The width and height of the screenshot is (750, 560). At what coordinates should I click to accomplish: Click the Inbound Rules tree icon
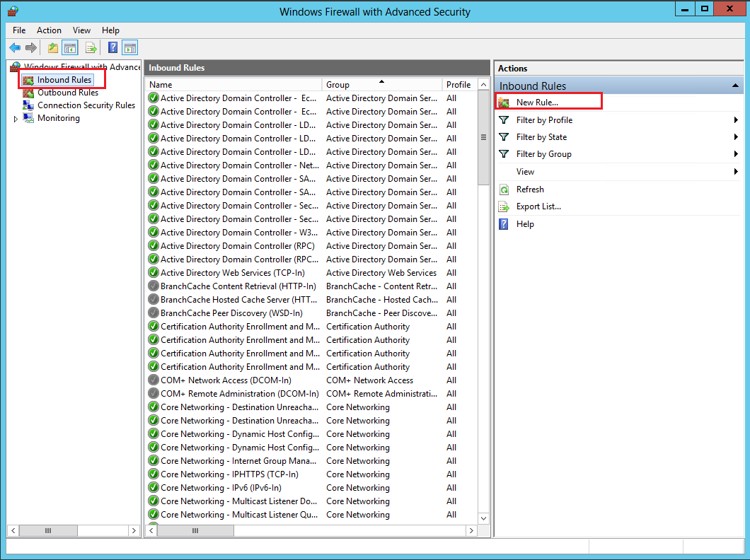pyautogui.click(x=28, y=80)
